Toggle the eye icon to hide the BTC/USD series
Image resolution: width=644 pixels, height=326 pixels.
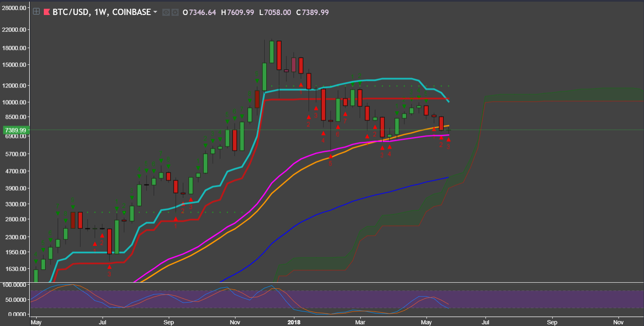[166, 13]
